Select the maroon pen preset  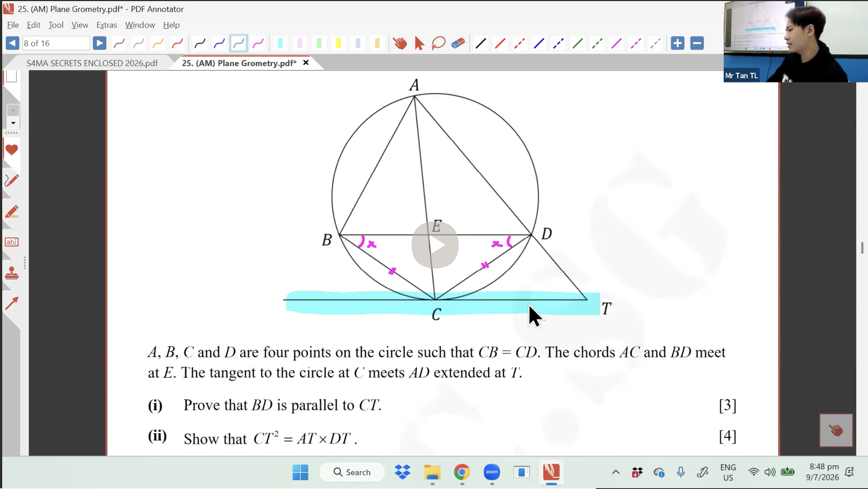pos(119,43)
